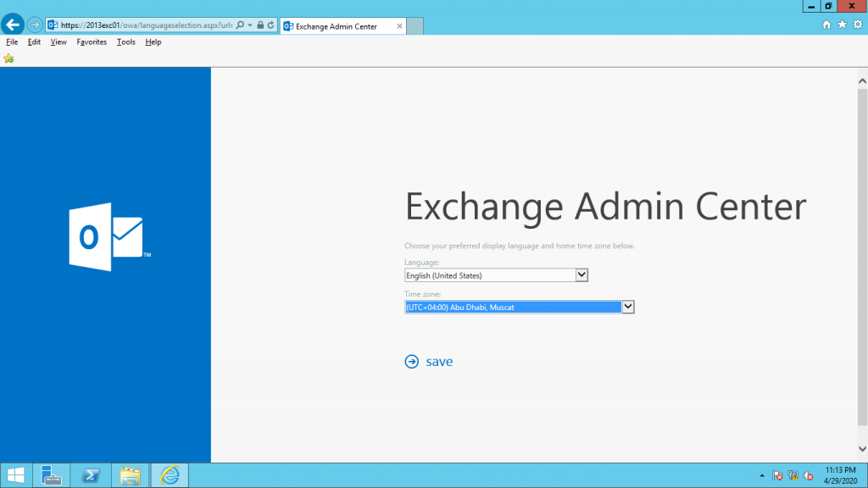The image size is (868, 488).
Task: Open the browser Tools gear icon
Action: pos(858,25)
